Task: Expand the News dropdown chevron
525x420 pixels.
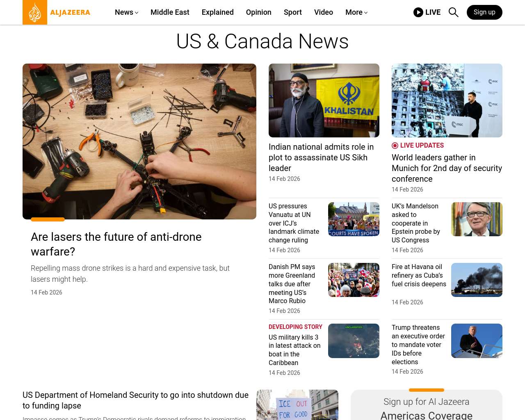Action: point(137,13)
